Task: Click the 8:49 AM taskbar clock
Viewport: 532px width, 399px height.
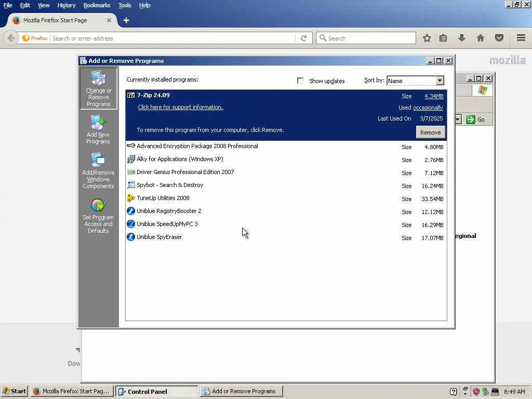Action: (514, 392)
